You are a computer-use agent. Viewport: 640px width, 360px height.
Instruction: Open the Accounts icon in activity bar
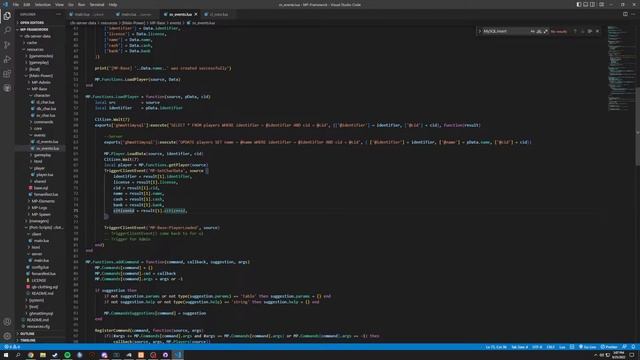pyautogui.click(x=7, y=322)
